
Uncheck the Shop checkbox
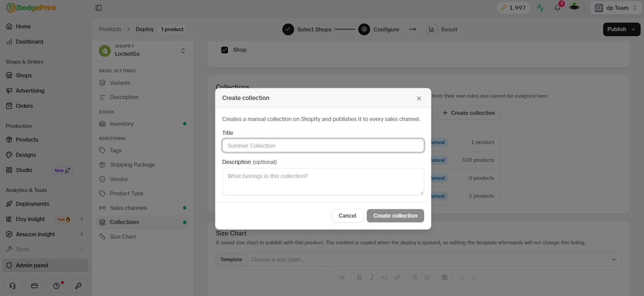point(225,50)
